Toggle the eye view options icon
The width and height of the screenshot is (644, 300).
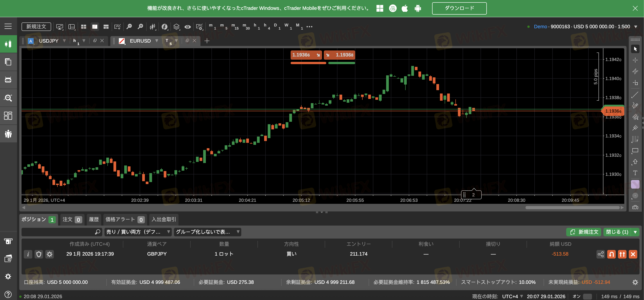(x=187, y=26)
